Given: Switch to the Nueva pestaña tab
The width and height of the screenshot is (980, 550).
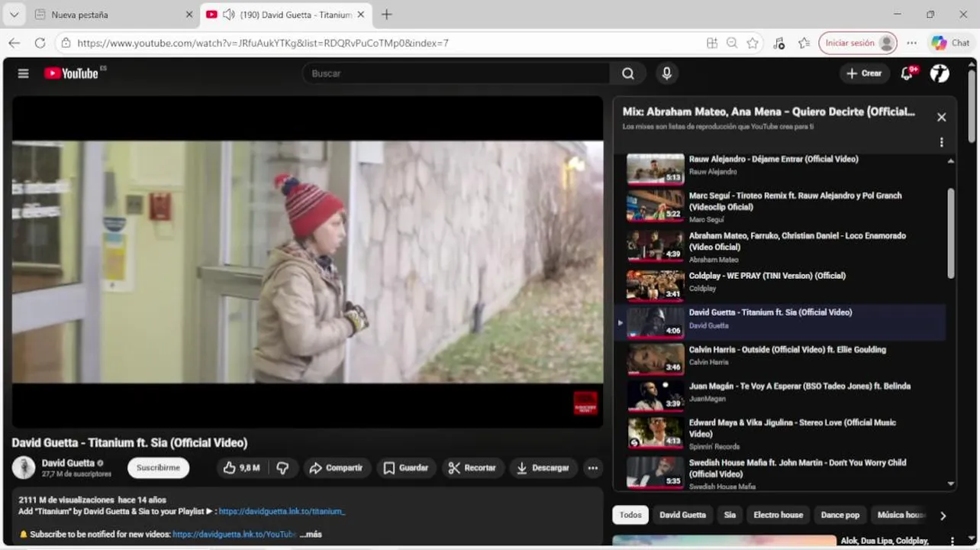Looking at the screenshot, I should (113, 15).
